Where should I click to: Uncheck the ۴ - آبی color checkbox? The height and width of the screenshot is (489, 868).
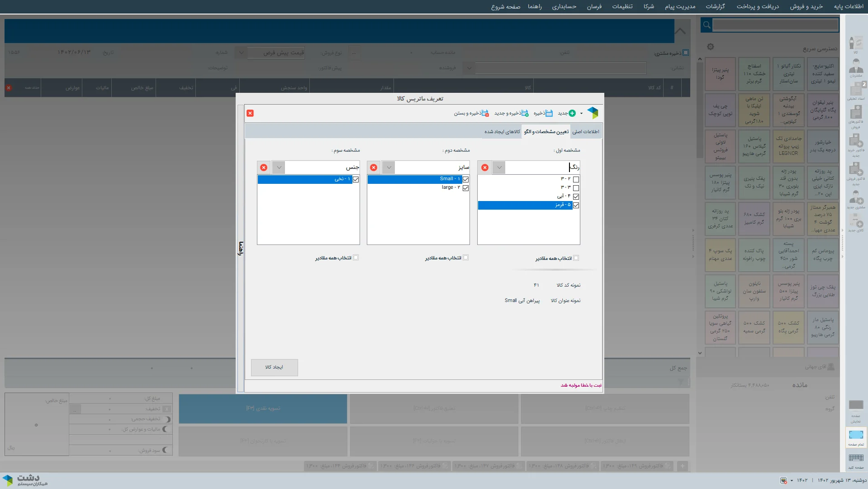576,197
